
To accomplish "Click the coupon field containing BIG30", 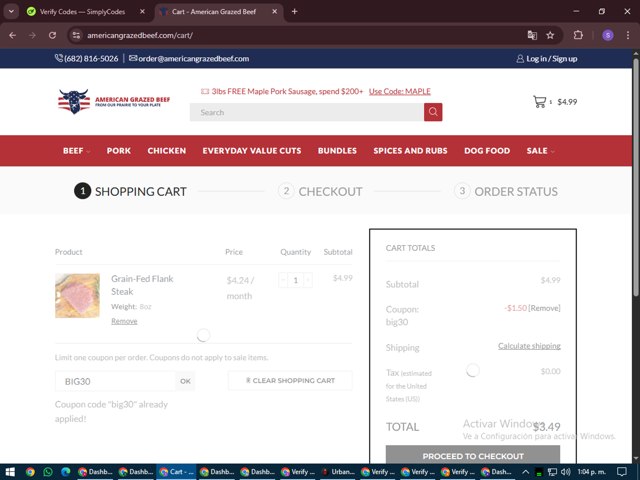I will pos(115,381).
